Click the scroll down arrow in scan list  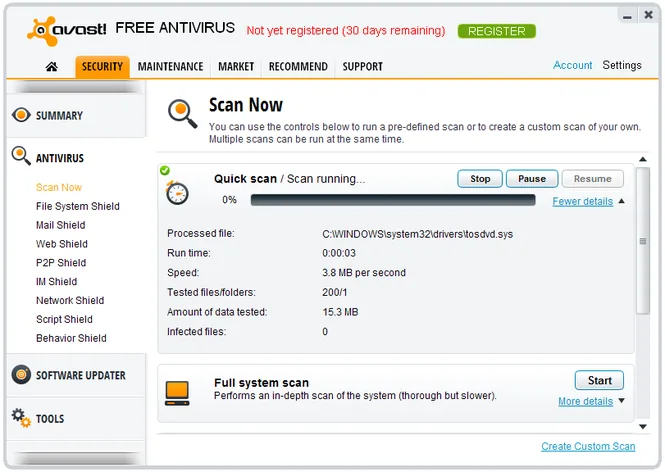pyautogui.click(x=643, y=427)
